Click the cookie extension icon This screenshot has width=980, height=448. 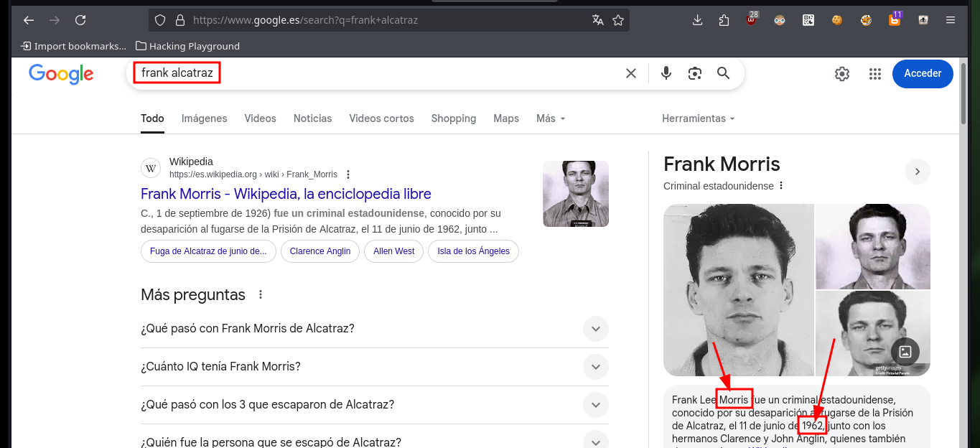click(836, 20)
